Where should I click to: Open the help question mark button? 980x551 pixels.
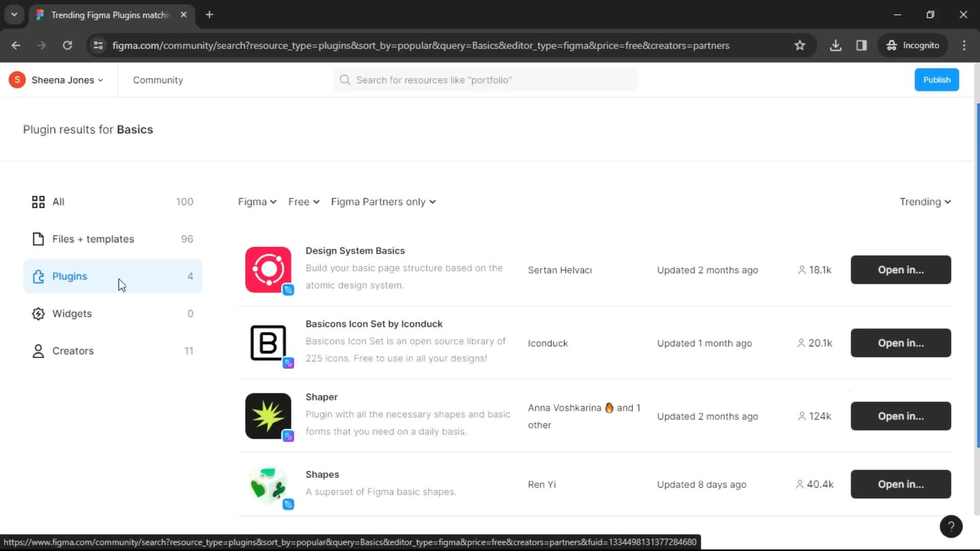tap(951, 527)
